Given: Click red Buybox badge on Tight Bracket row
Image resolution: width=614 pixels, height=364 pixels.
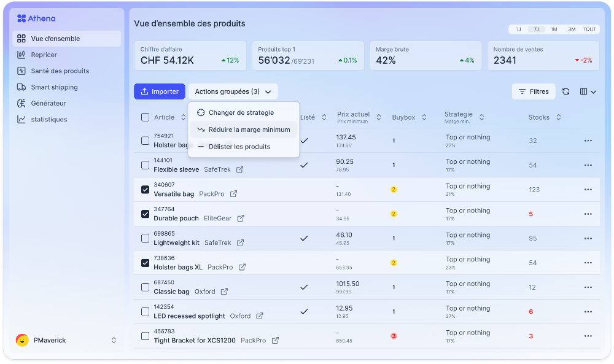Looking at the screenshot, I should [394, 336].
